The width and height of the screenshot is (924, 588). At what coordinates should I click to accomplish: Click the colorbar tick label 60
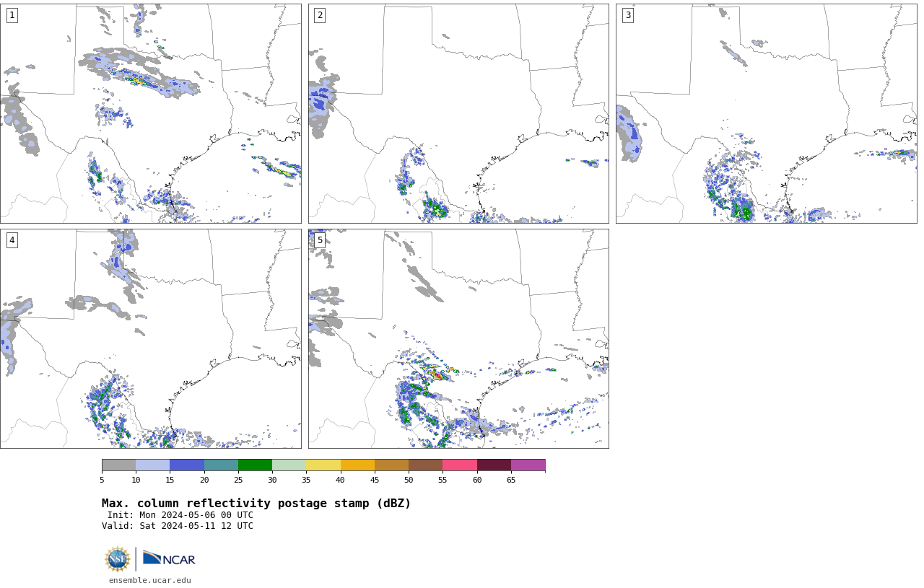click(x=477, y=480)
